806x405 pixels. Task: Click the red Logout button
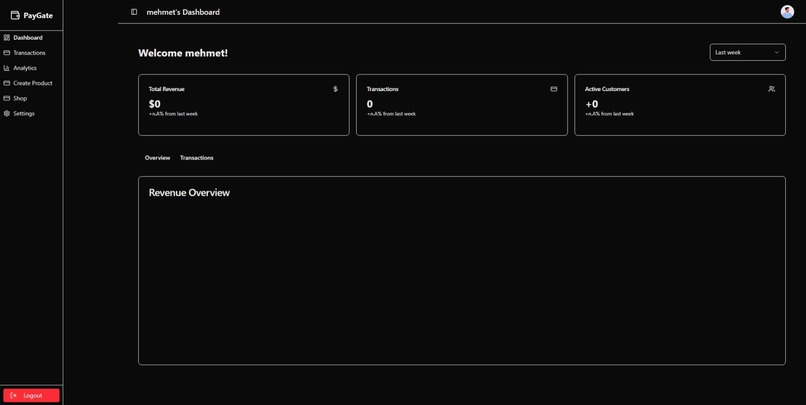(31, 395)
